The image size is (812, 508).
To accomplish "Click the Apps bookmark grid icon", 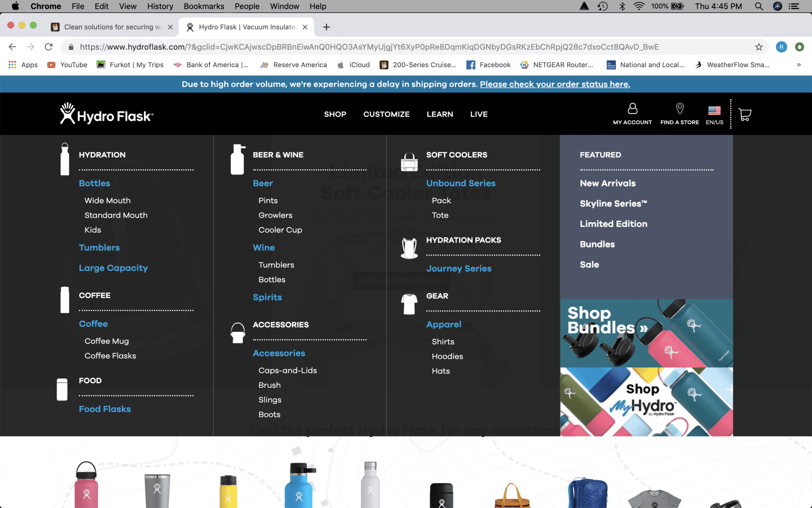I will click(x=12, y=65).
